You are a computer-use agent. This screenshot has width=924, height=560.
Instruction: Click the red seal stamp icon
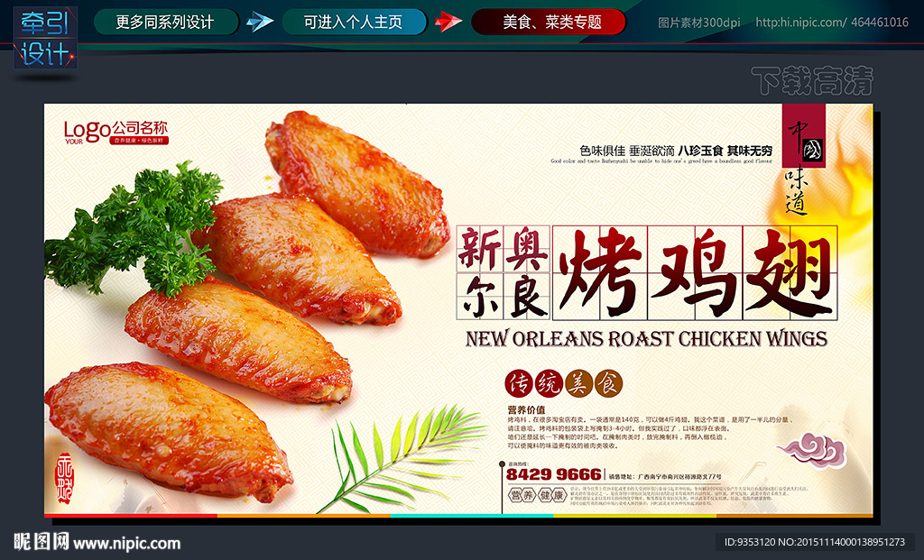[x=65, y=478]
